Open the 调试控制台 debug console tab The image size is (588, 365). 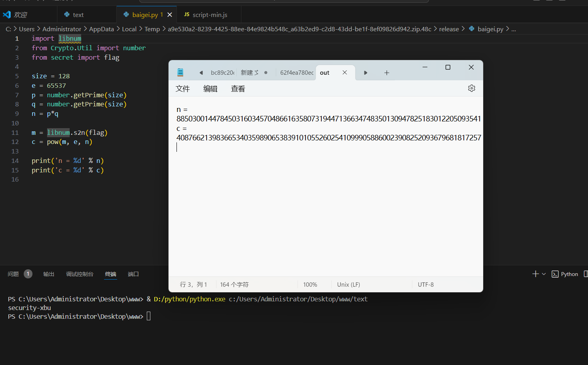[x=80, y=274]
